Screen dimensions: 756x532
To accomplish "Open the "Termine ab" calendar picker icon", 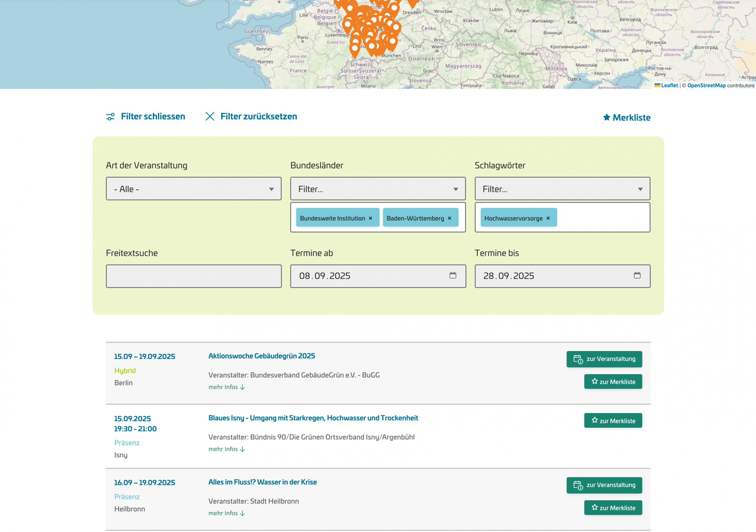I will coord(454,276).
